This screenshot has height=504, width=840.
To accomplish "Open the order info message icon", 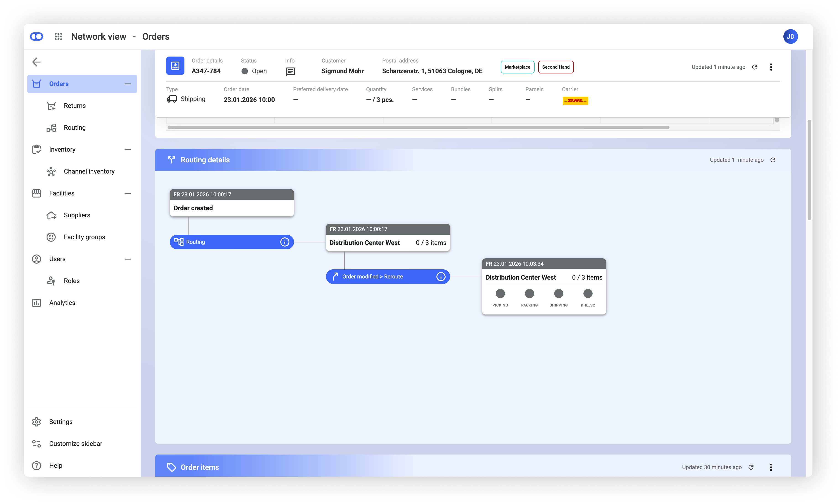I will coord(290,71).
